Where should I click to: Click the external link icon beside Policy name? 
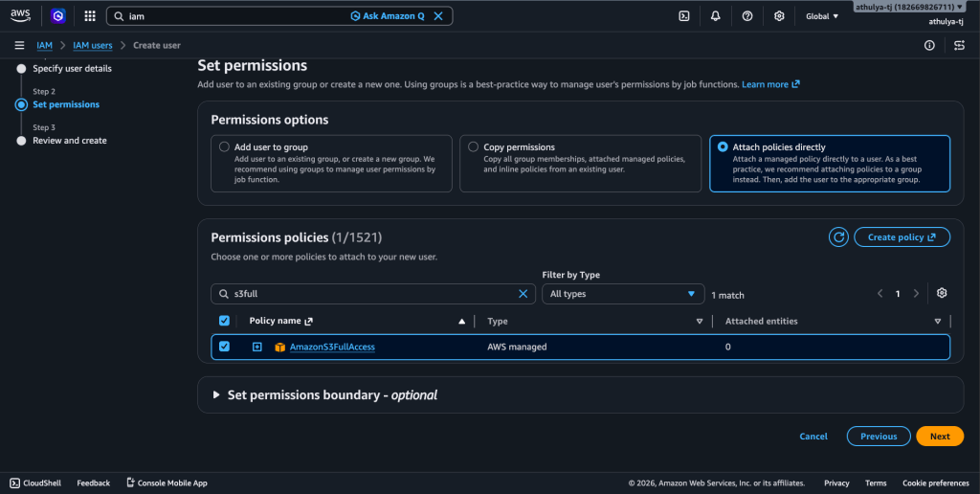point(308,322)
